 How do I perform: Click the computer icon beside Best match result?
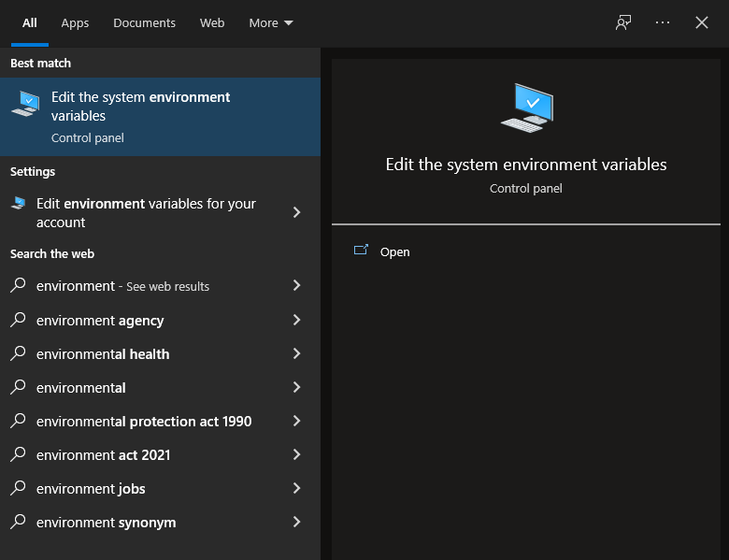pos(25,104)
